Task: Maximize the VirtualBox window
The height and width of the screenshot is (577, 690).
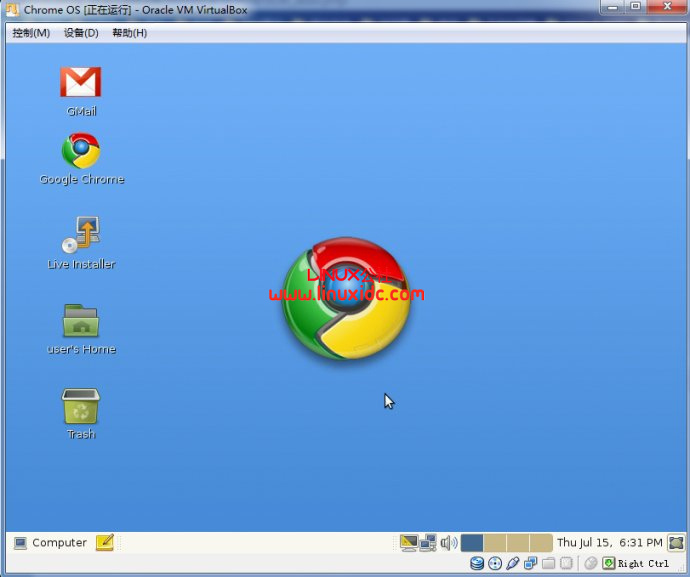Action: click(x=635, y=7)
